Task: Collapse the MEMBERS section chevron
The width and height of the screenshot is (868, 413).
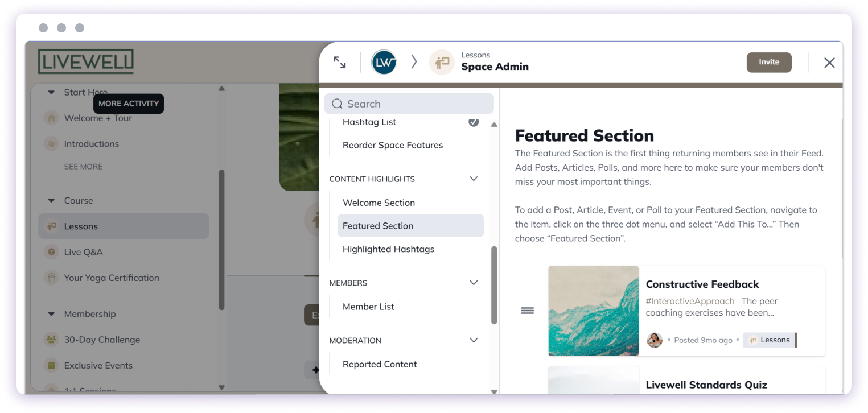Action: (x=474, y=283)
